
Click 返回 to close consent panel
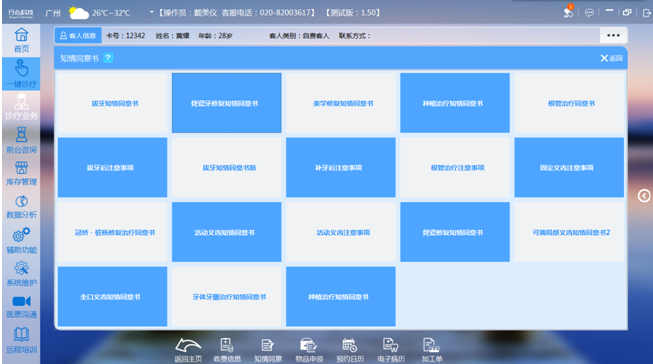[611, 58]
